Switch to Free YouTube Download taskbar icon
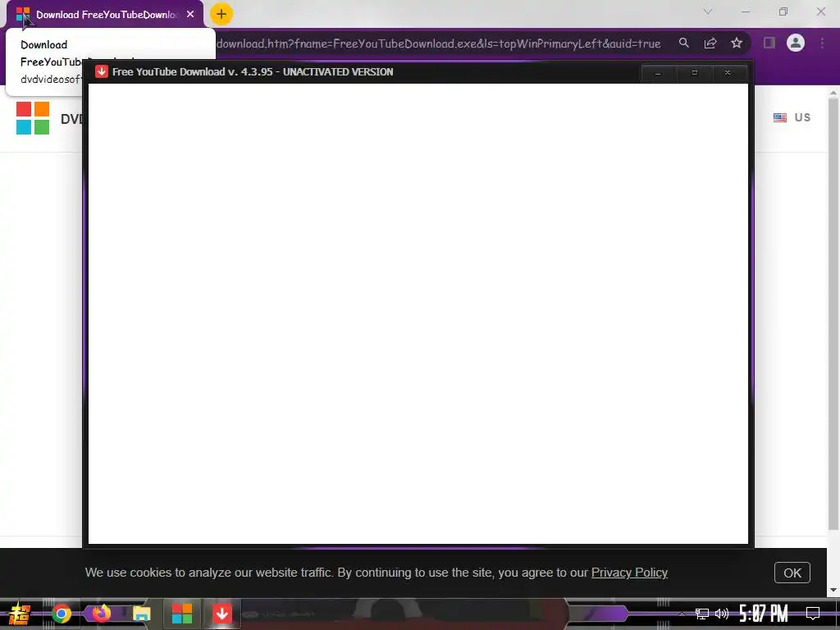The width and height of the screenshot is (840, 630). tap(221, 614)
